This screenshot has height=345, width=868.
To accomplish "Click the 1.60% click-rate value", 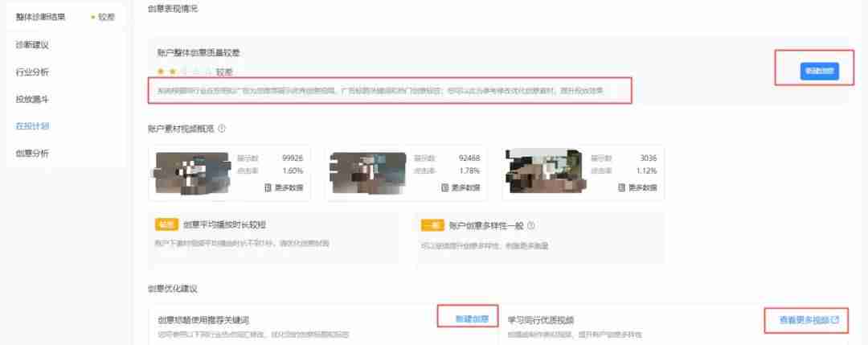I will (x=293, y=170).
